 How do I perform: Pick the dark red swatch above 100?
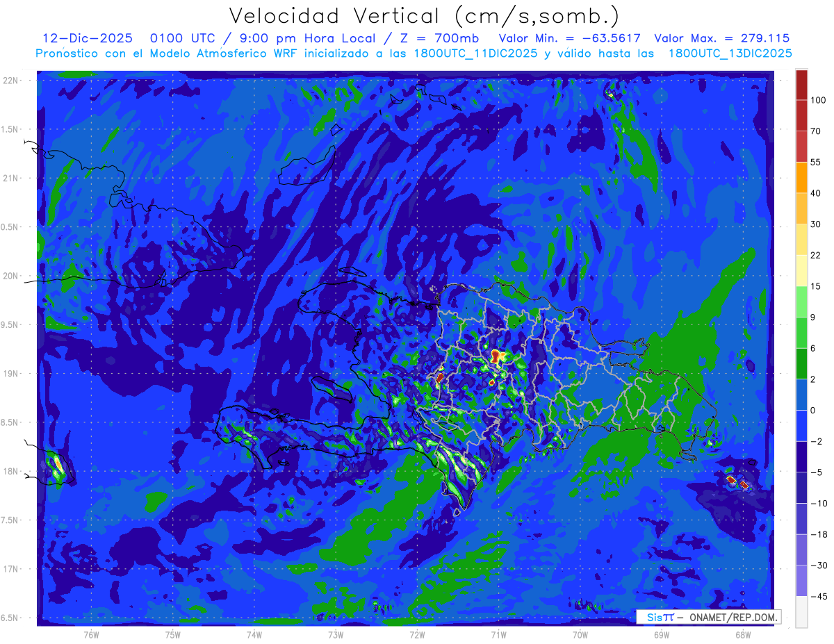coord(801,85)
